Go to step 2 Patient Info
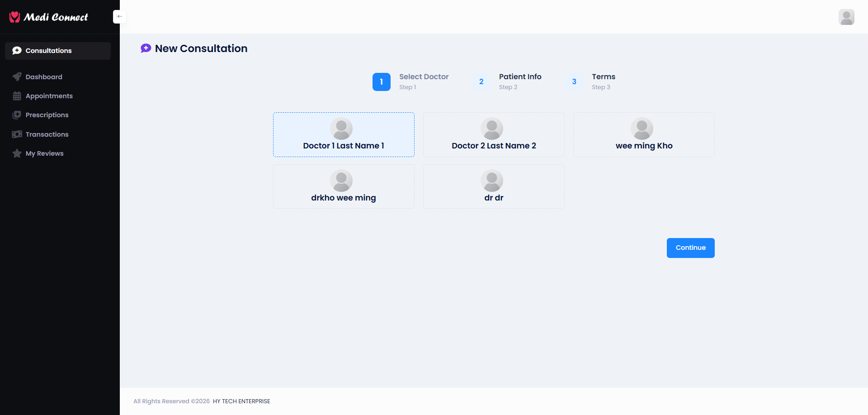This screenshot has width=868, height=415. point(507,81)
